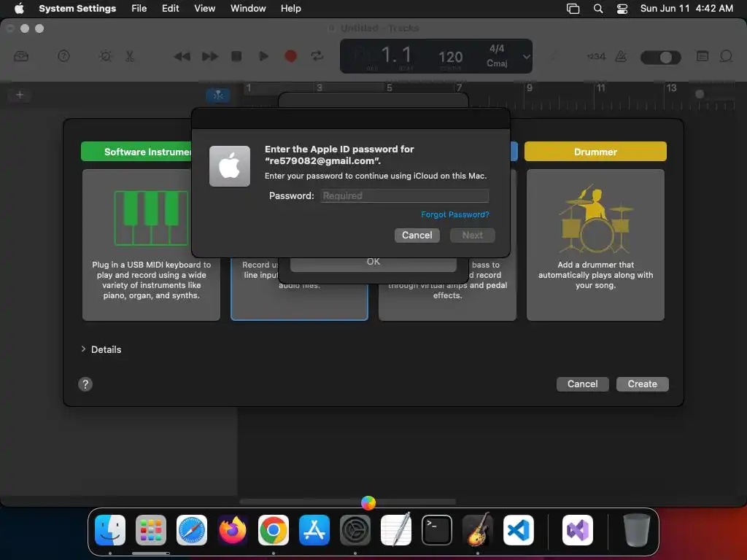Open the Window menu
Screen dimensions: 747x560
[x=248, y=9]
